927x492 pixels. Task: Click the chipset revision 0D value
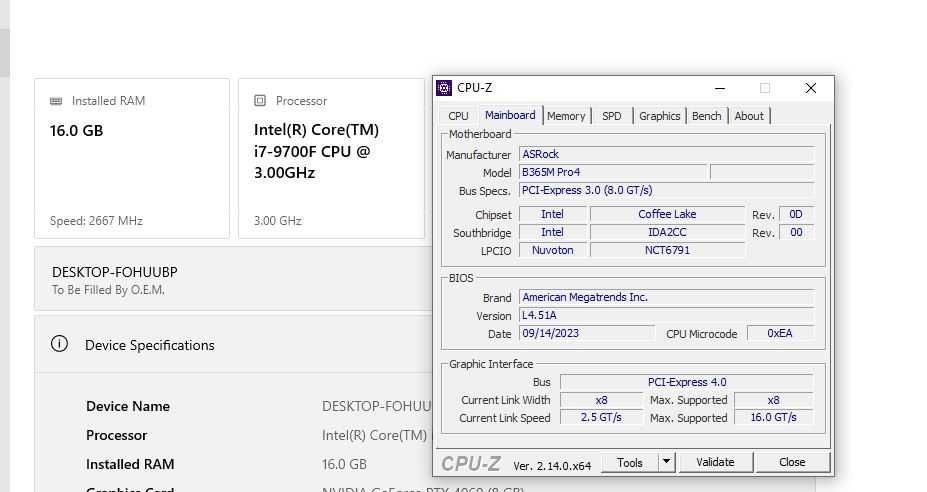tap(796, 214)
